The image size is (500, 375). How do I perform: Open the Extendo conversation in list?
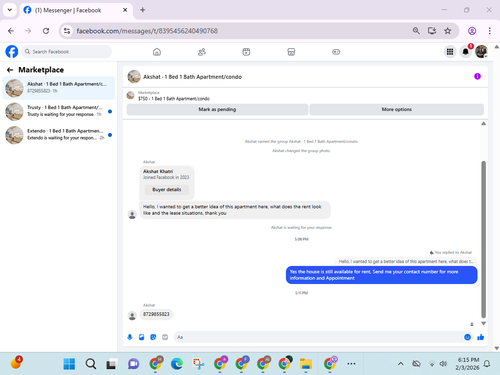click(59, 135)
